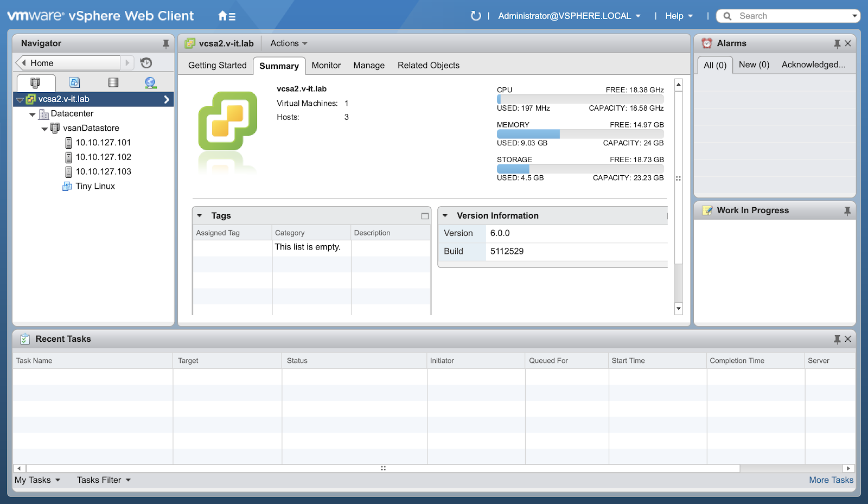
Task: Sort by Start Time column header
Action: 658,361
